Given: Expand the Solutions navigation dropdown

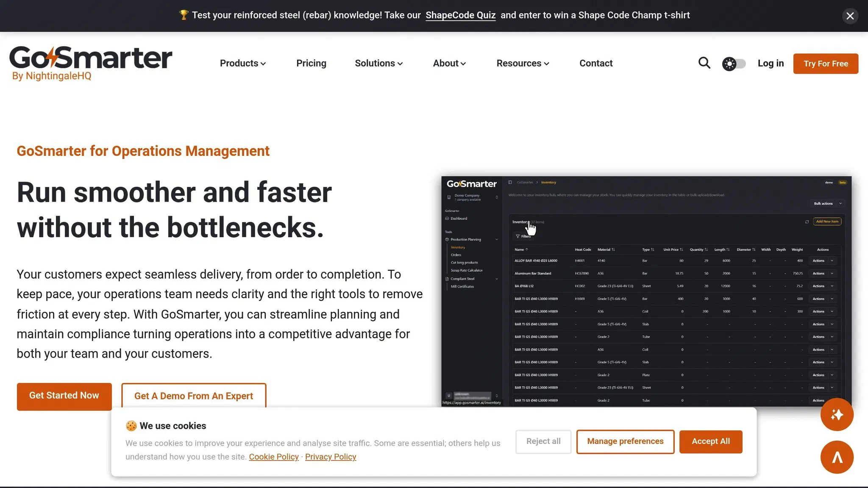Looking at the screenshot, I should coord(378,63).
